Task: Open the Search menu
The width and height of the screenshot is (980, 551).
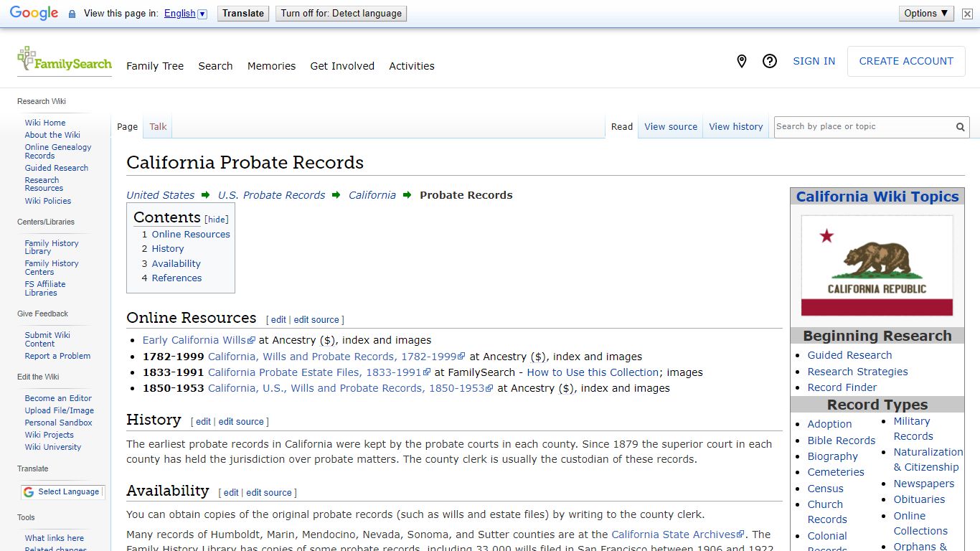Action: coord(215,66)
